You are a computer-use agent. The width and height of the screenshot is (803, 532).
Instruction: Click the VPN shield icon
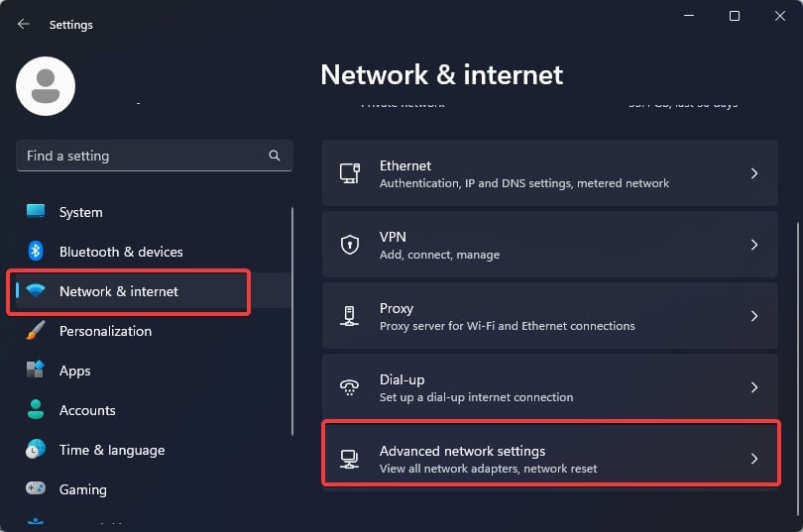click(350, 245)
